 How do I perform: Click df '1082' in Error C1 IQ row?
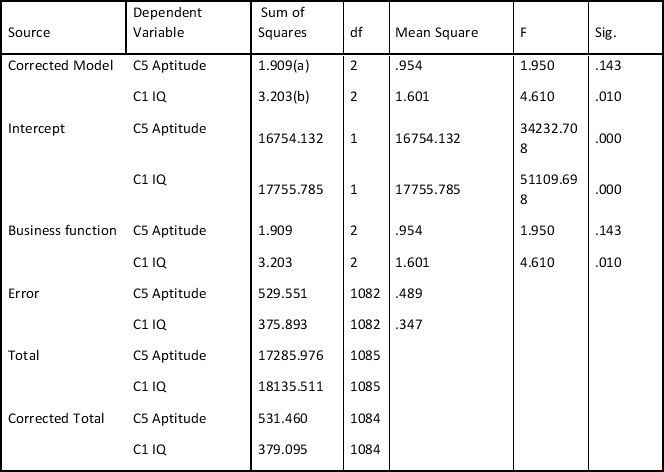pyautogui.click(x=365, y=324)
